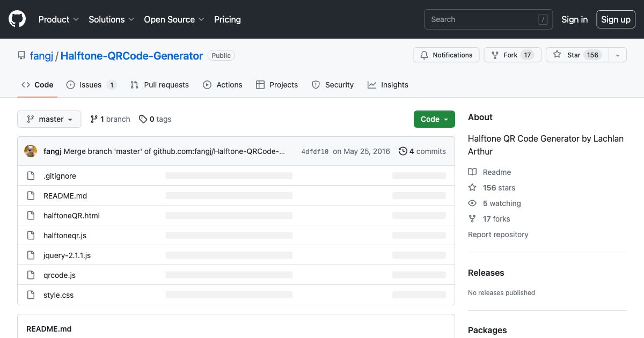
Task: Open the Readme book icon under About
Action: (x=473, y=172)
